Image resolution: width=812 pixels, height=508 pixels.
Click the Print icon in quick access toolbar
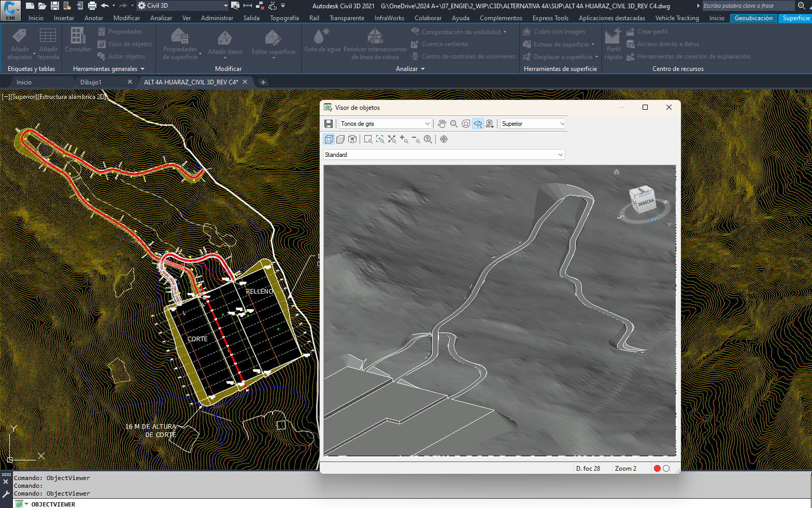coord(92,6)
